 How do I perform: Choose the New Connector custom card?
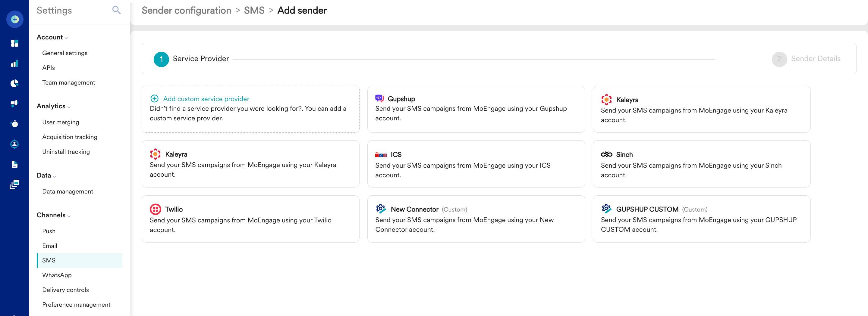(x=476, y=219)
